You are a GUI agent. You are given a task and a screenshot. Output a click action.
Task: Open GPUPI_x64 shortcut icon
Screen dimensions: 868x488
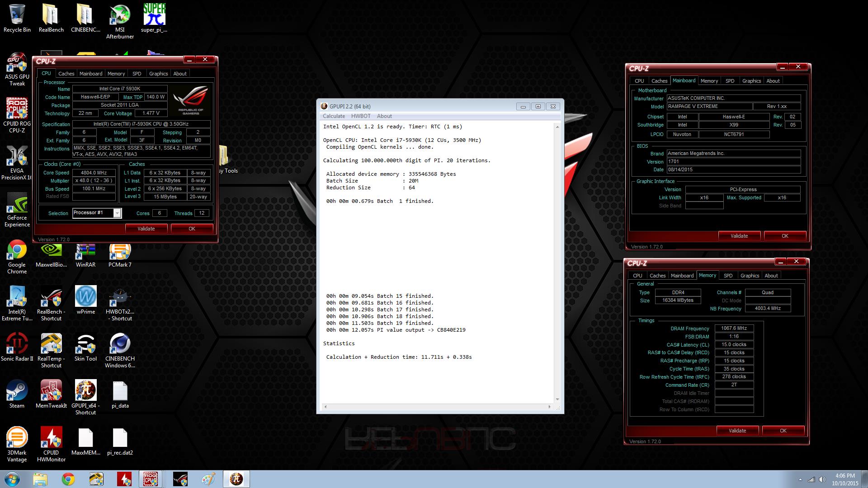tap(85, 398)
